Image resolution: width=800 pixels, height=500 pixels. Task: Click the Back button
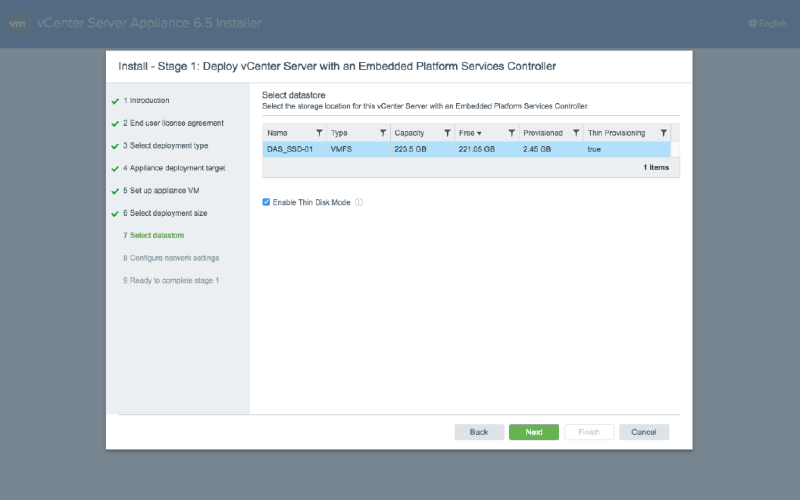(x=479, y=432)
